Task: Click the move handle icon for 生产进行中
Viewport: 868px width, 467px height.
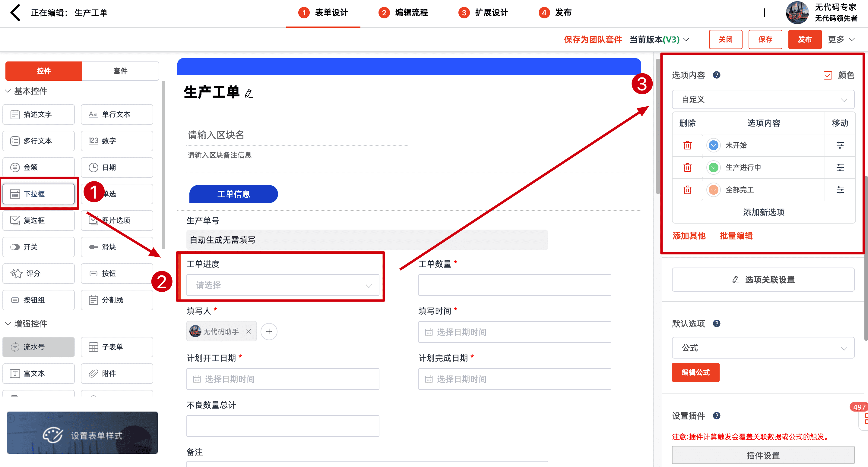Action: [x=840, y=167]
